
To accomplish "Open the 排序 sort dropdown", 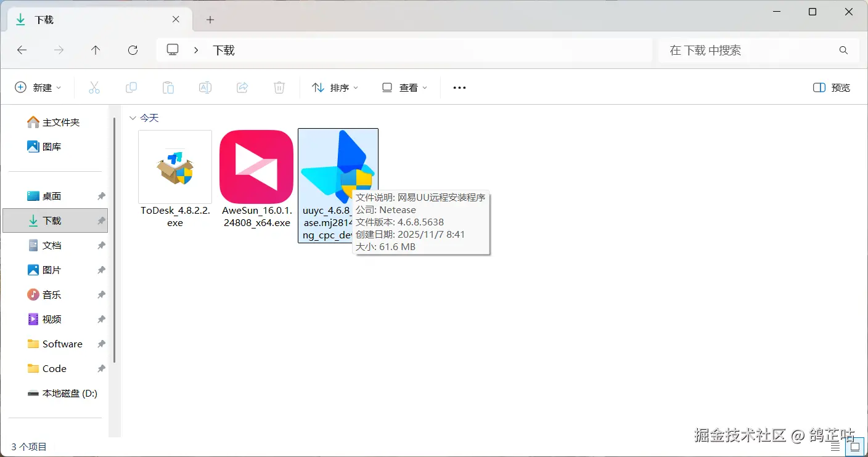I will (335, 87).
